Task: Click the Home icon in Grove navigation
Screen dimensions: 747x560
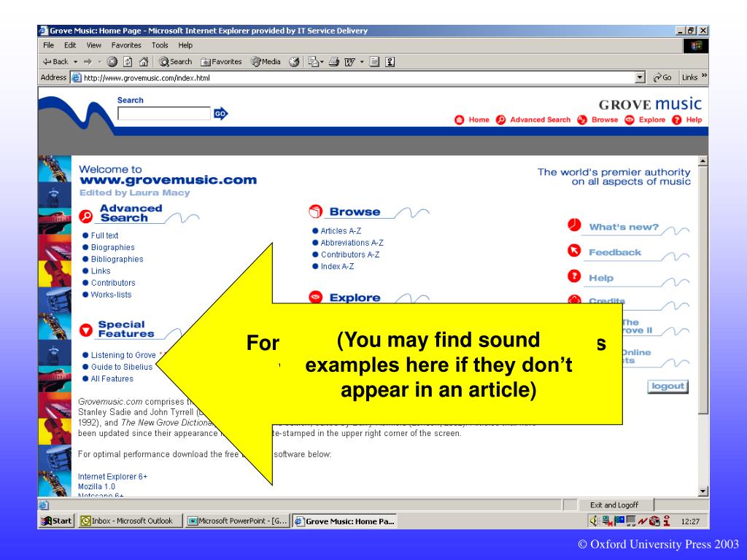Action: 460,120
